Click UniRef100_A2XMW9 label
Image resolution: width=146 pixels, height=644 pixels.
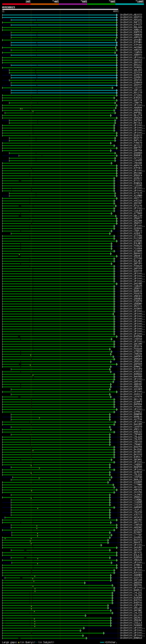(x=131, y=196)
